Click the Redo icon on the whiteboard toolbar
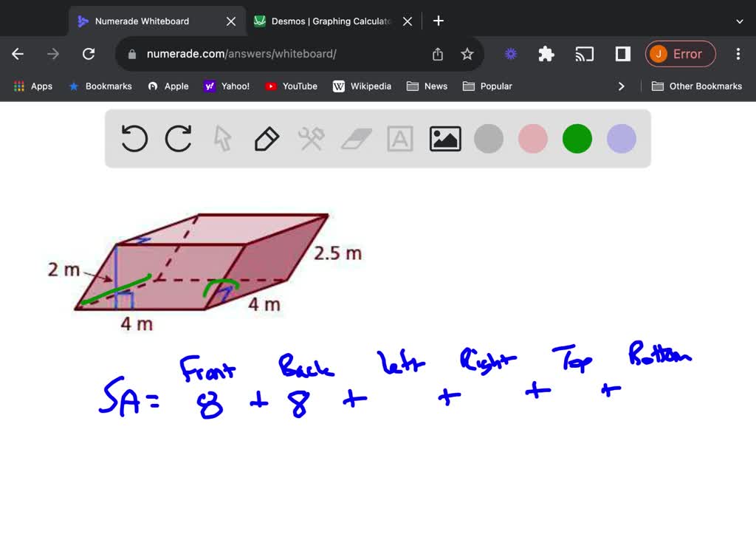 pos(178,138)
